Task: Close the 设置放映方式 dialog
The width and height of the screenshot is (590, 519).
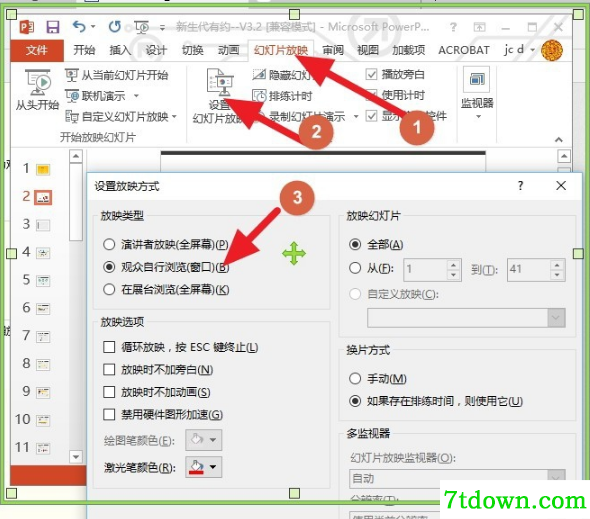Action: (561, 186)
